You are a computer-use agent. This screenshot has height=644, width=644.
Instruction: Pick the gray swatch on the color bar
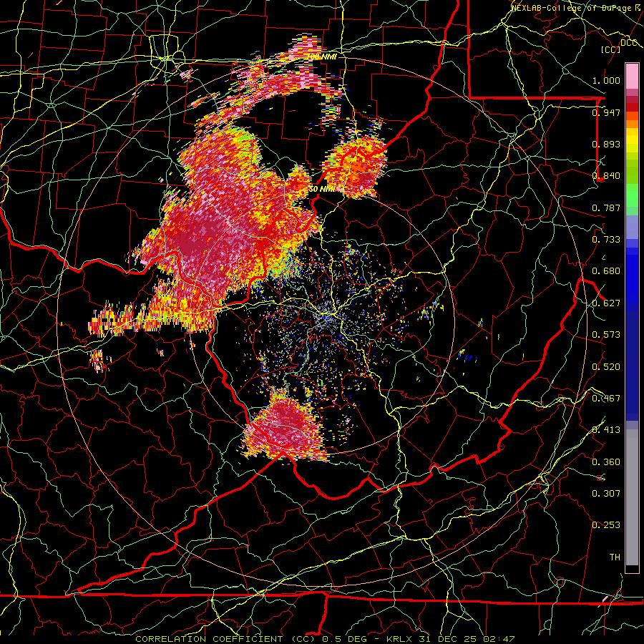[x=632, y=497]
